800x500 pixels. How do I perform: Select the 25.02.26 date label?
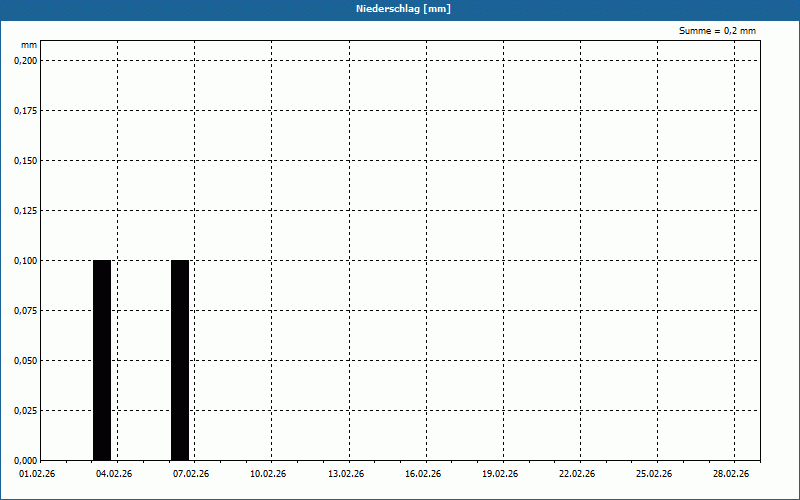coord(654,474)
